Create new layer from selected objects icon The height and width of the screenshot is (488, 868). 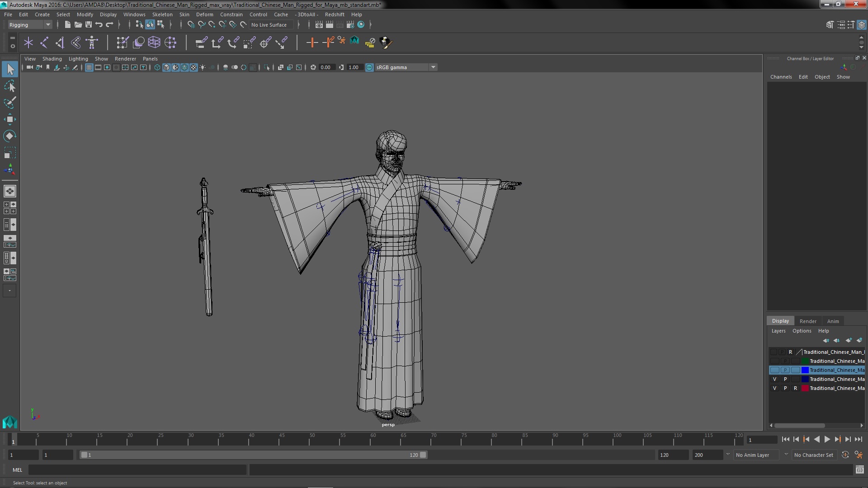coord(859,340)
